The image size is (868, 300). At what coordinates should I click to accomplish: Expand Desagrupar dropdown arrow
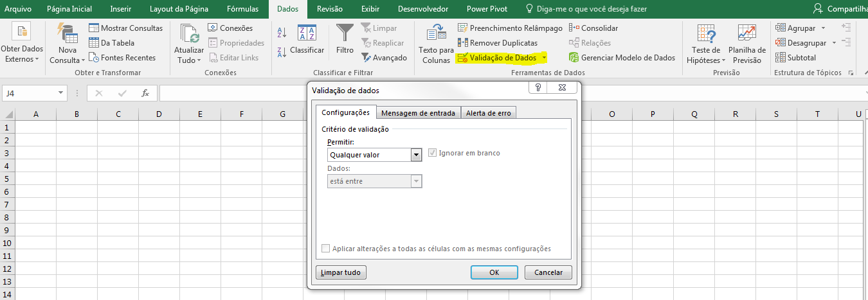coord(834,43)
